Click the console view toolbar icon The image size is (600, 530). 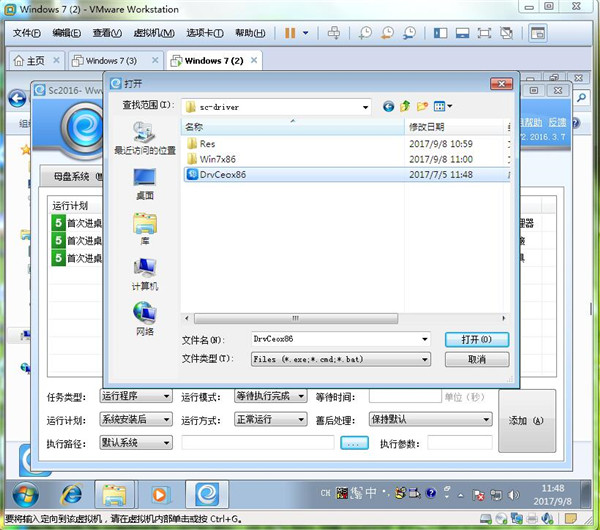point(538,33)
